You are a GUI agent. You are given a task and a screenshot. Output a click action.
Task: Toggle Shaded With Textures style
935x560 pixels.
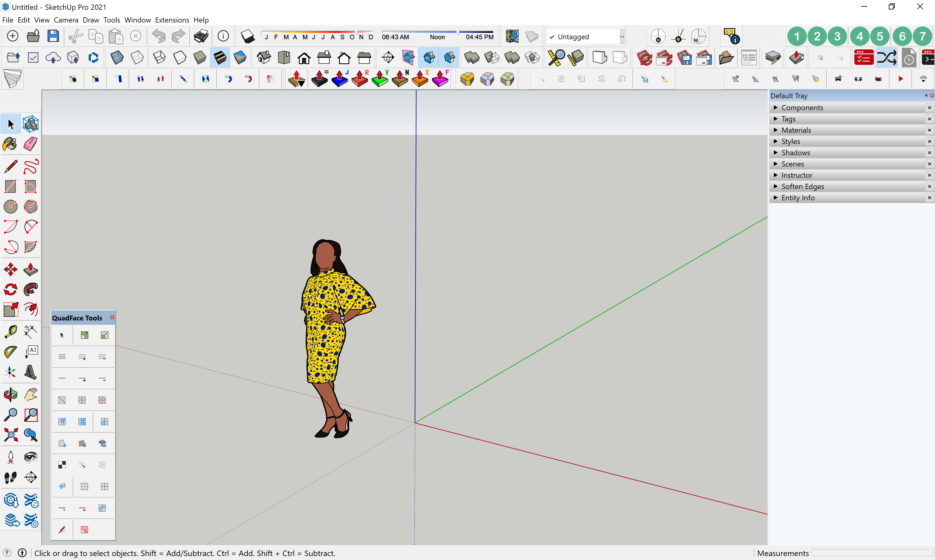[220, 58]
